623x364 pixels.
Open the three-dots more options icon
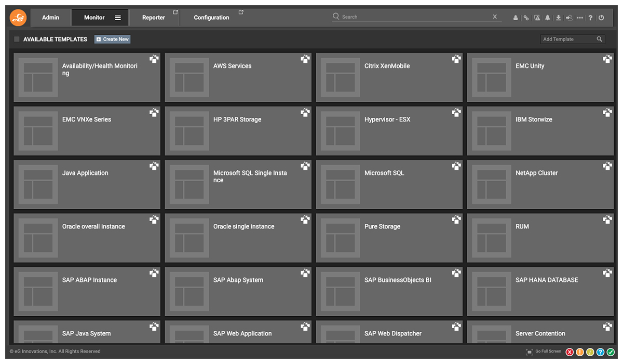(x=580, y=18)
